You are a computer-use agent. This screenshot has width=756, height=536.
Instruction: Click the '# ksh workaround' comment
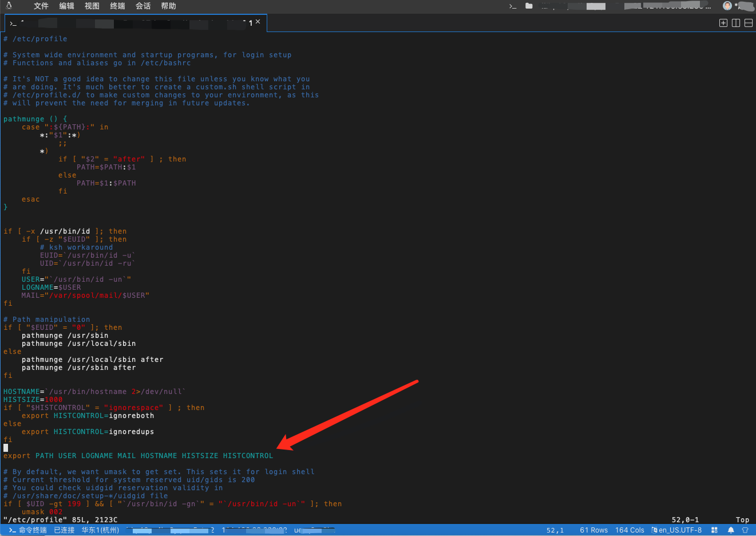(x=77, y=247)
